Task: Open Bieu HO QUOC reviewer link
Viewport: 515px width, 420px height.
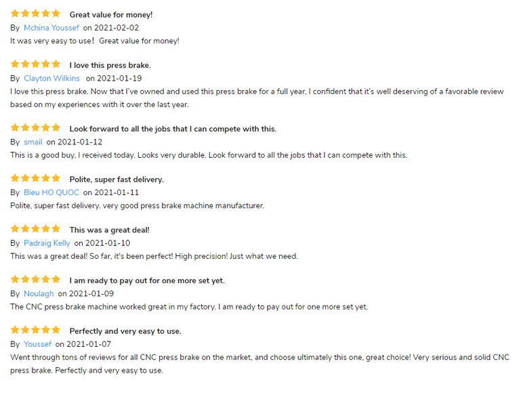Action: (52, 193)
